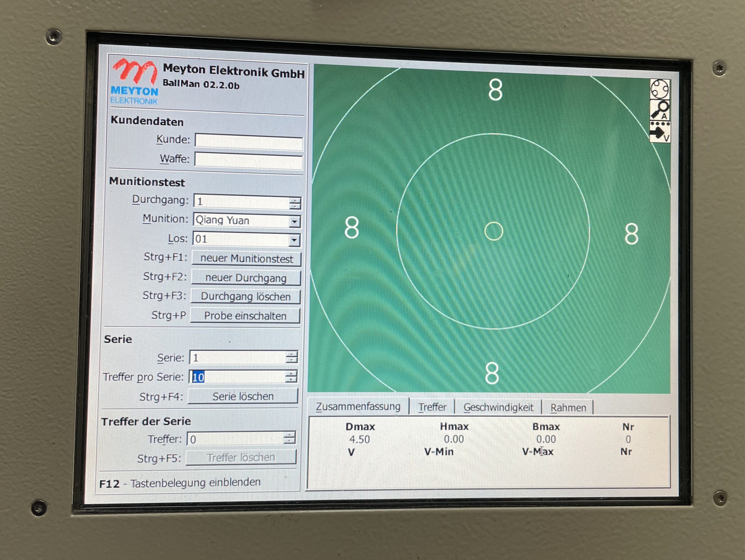Adjust Treffer pro Serie spinner

pyautogui.click(x=291, y=373)
